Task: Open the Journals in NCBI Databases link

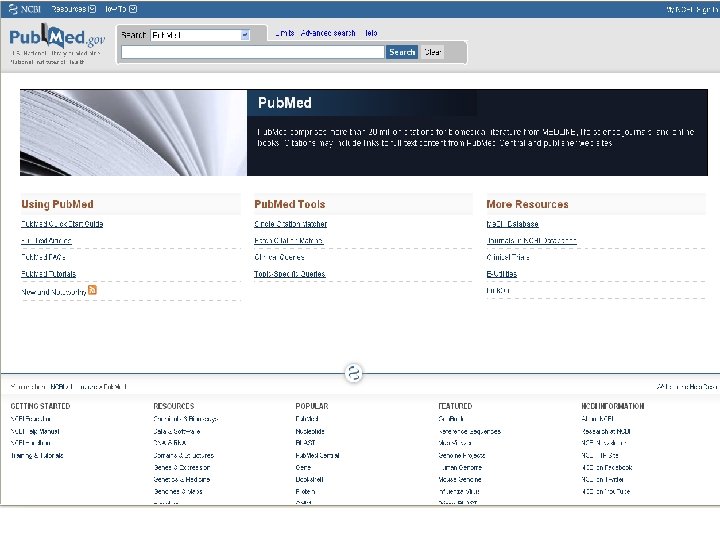Action: pos(531,240)
